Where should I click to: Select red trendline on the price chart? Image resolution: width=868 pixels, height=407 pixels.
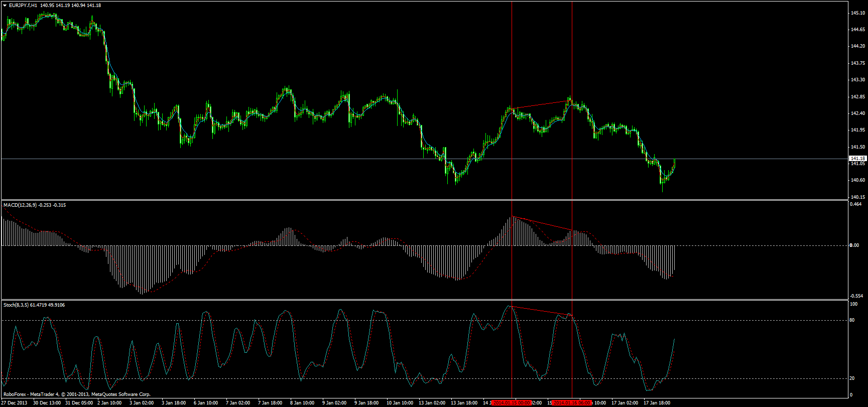[x=541, y=105]
